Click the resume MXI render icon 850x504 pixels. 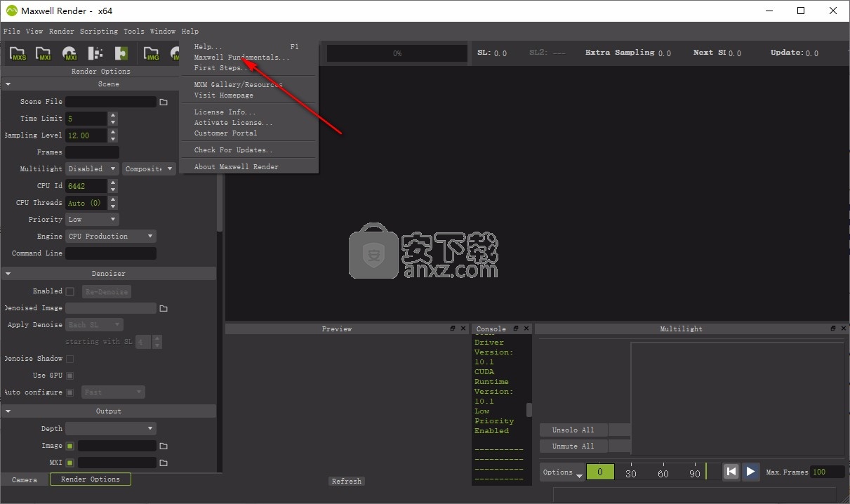(x=69, y=53)
